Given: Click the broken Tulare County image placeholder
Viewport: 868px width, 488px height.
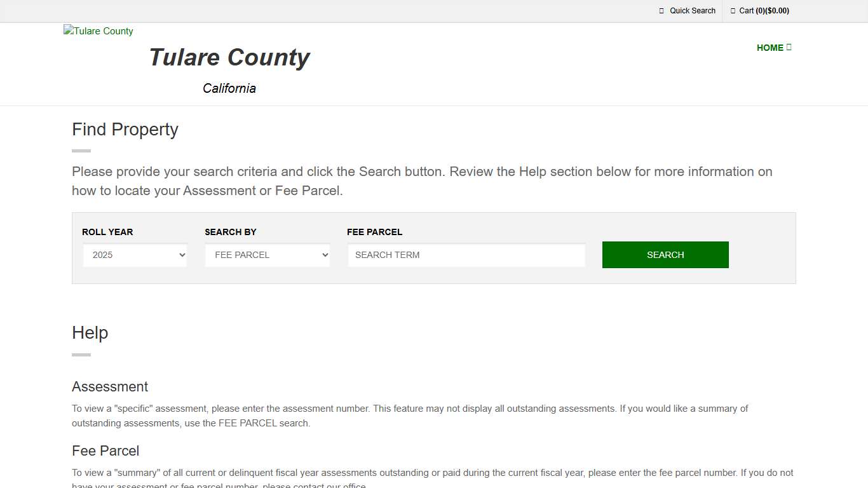Looking at the screenshot, I should click(x=98, y=30).
